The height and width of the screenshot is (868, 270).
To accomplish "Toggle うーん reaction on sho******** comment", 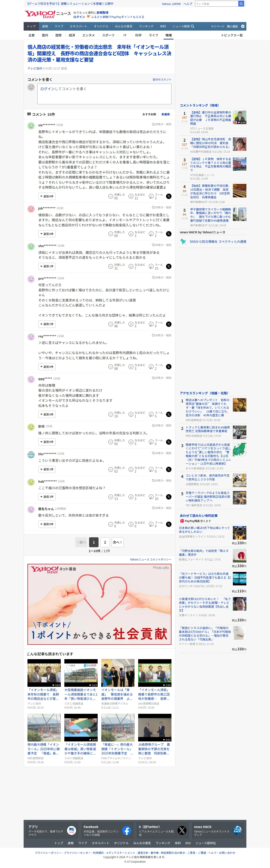I will 156,267.
